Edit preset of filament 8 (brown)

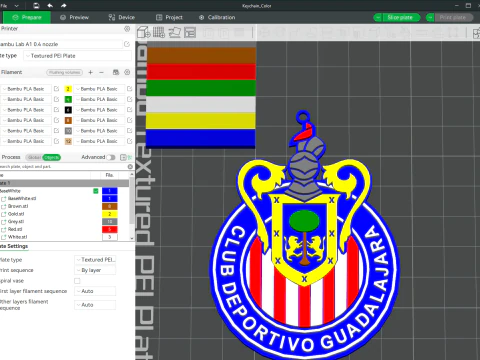click(x=130, y=120)
